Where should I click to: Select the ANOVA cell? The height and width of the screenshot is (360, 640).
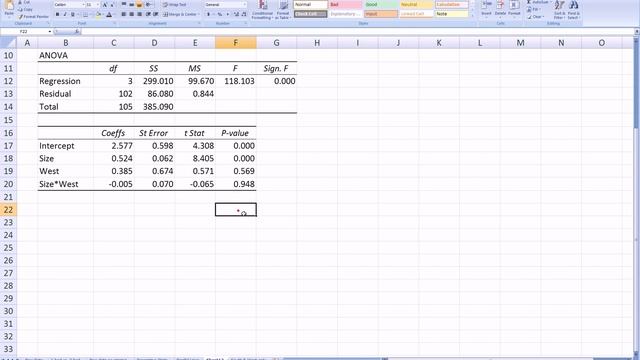tap(65, 56)
